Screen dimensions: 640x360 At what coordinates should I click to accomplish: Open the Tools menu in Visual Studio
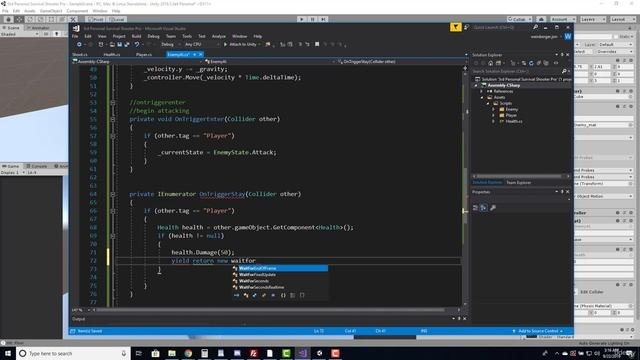click(x=187, y=36)
